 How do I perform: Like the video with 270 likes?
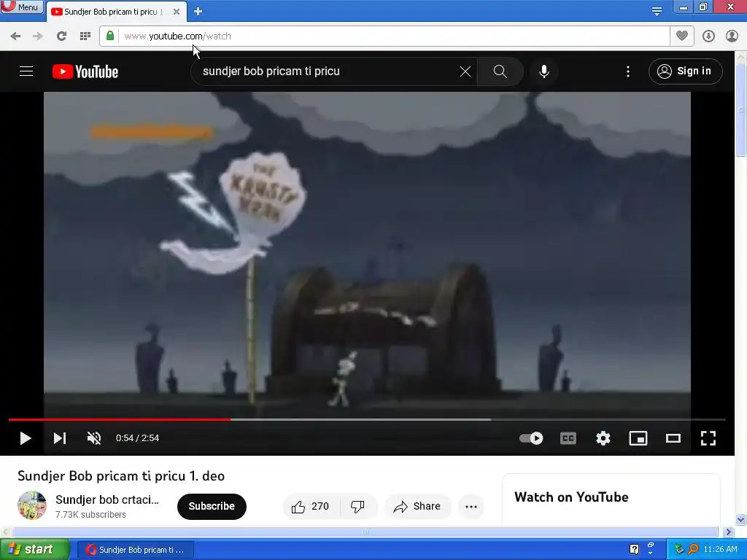point(311,506)
